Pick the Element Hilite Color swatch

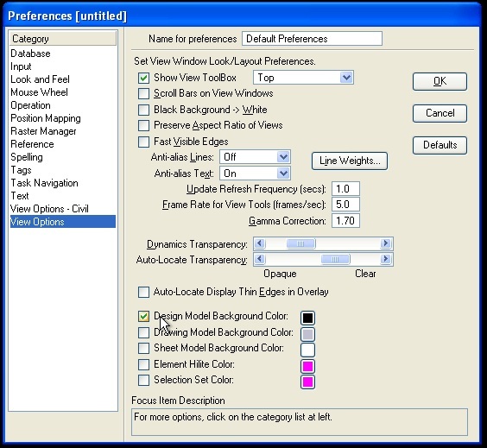click(x=307, y=366)
